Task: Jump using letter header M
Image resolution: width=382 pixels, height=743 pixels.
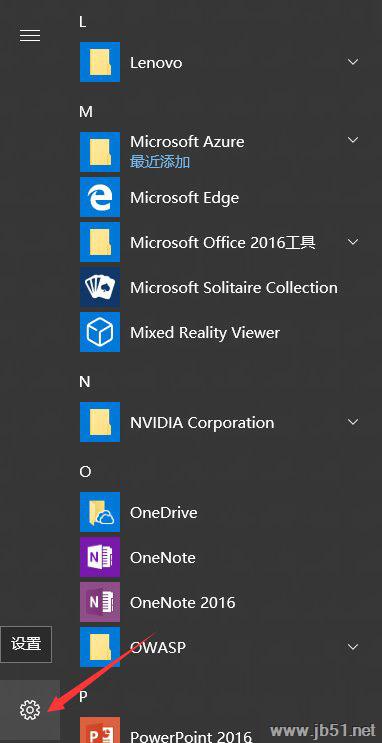Action: point(86,112)
